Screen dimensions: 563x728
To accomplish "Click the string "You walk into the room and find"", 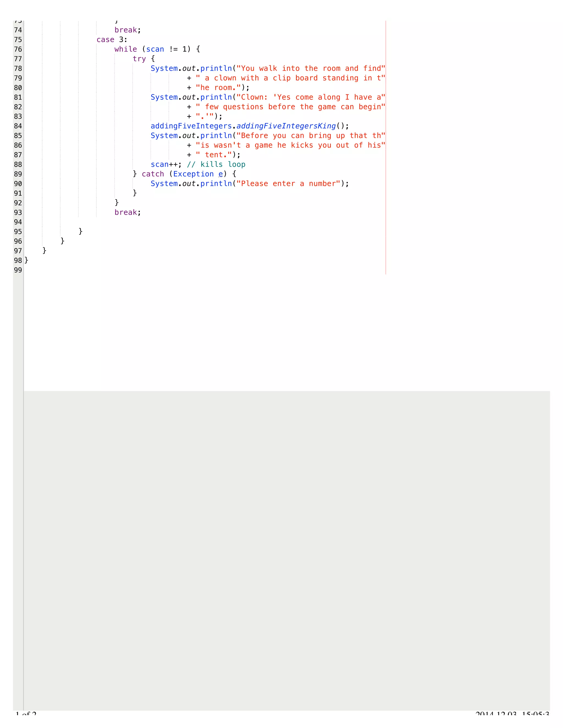I will click(x=311, y=68).
